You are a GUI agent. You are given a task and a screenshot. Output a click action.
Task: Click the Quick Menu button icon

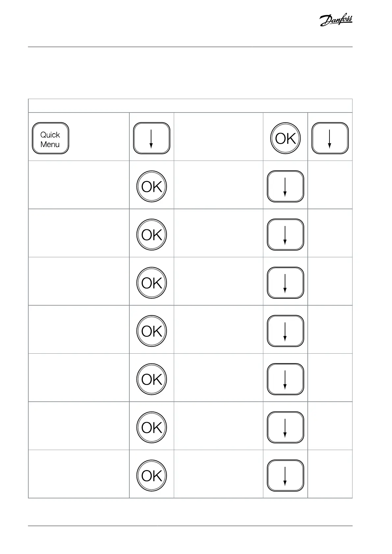pos(50,138)
